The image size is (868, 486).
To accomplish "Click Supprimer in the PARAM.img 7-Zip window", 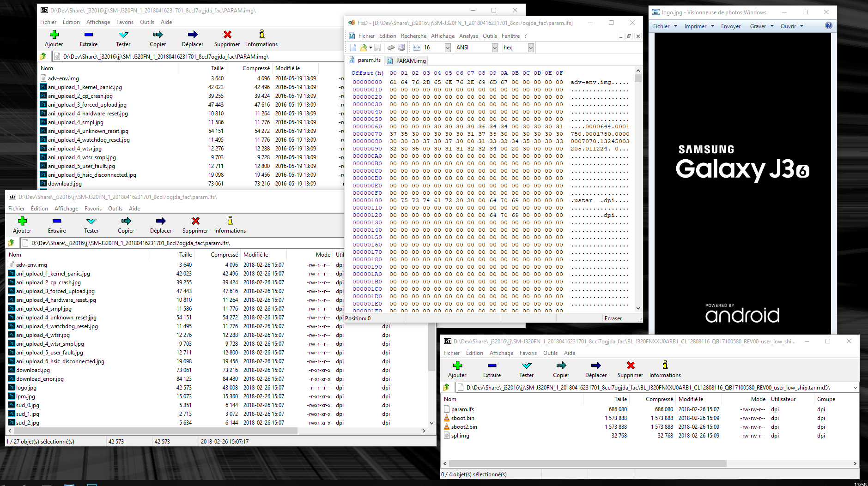I will (x=227, y=38).
